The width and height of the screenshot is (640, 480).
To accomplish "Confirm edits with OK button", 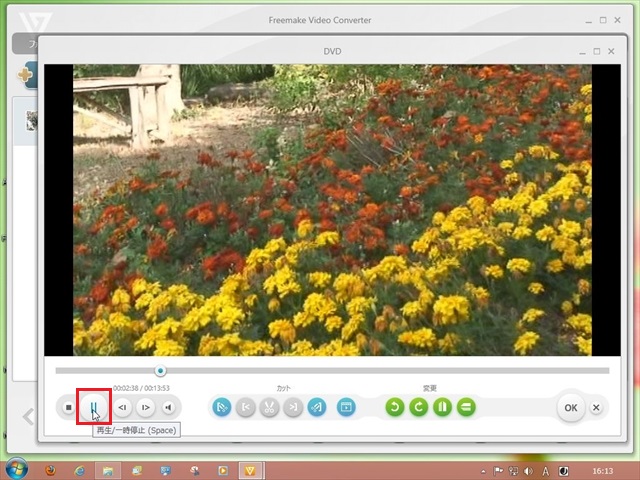I will (570, 407).
